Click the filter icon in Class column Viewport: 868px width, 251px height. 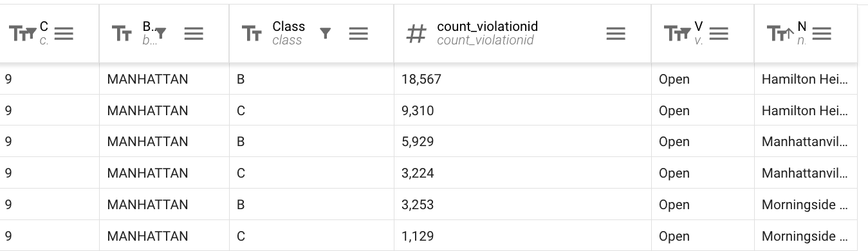point(326,33)
